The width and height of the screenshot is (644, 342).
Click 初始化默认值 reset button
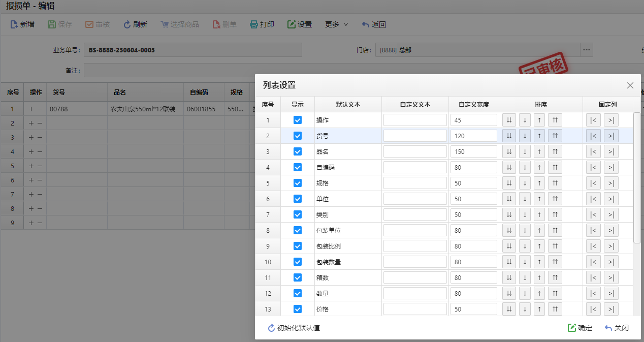click(x=294, y=328)
